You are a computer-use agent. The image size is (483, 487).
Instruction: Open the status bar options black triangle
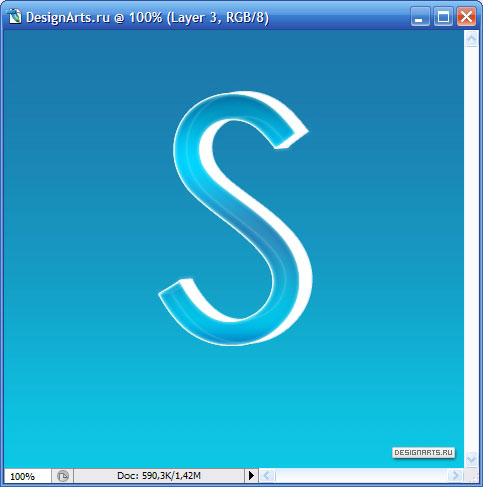click(251, 475)
